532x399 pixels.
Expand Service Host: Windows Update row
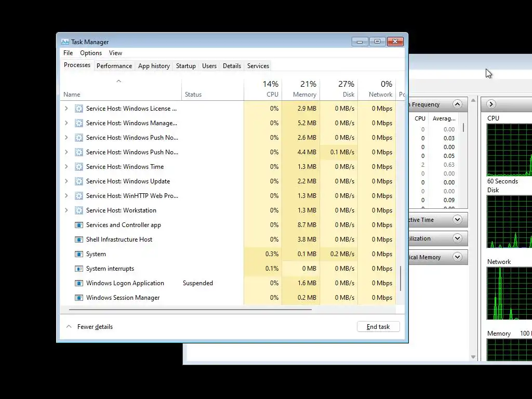tap(66, 181)
